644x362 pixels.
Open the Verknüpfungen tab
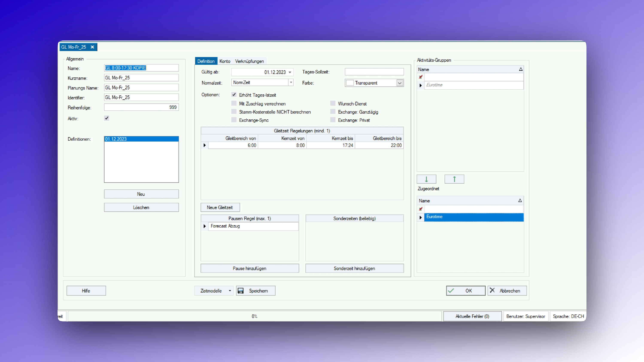(x=249, y=61)
